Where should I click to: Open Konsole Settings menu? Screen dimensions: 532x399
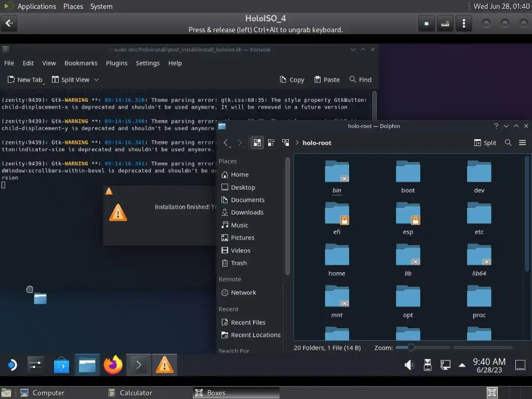(x=148, y=63)
